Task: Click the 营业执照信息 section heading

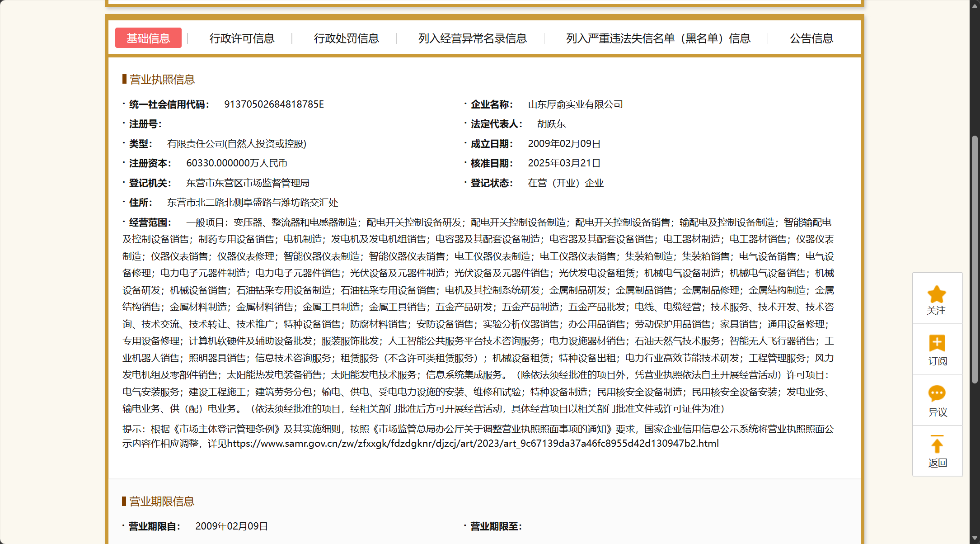Action: (162, 80)
